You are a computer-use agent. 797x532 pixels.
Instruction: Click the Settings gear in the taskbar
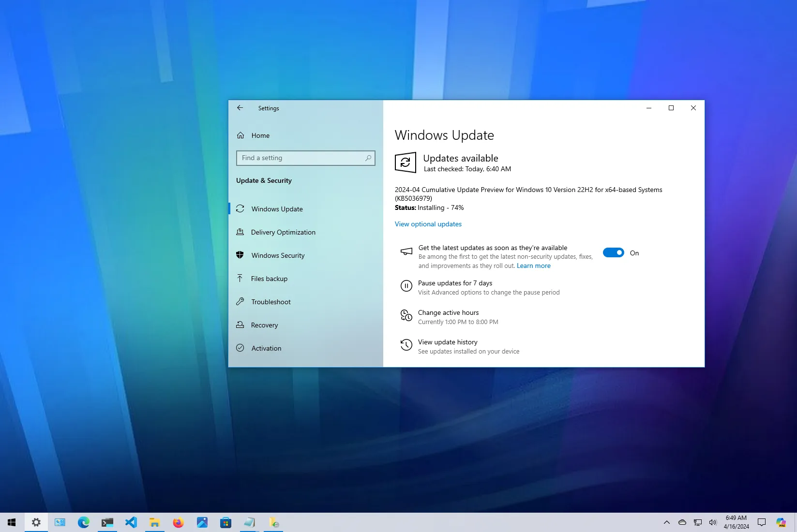(36, 522)
